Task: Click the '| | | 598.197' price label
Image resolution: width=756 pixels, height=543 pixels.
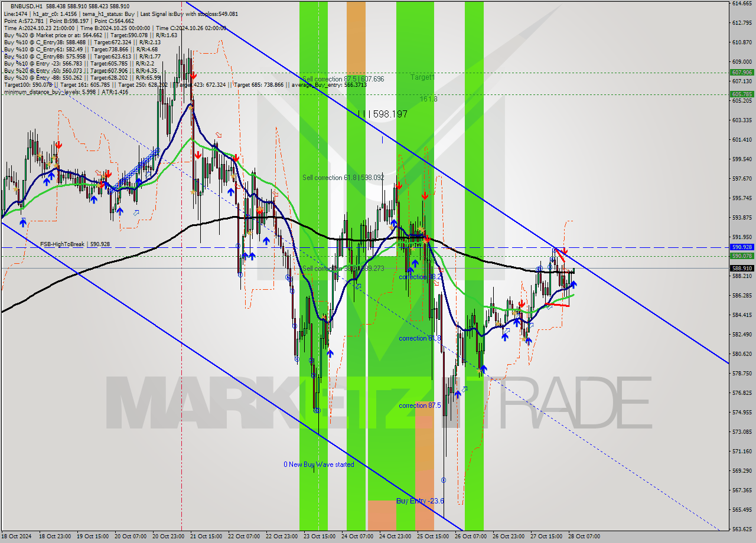Action: tap(383, 114)
